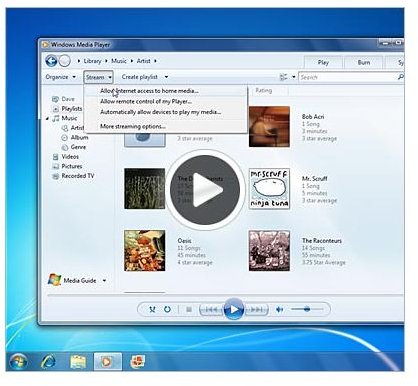
Task: Click the large video play overlay button
Action: point(205,190)
